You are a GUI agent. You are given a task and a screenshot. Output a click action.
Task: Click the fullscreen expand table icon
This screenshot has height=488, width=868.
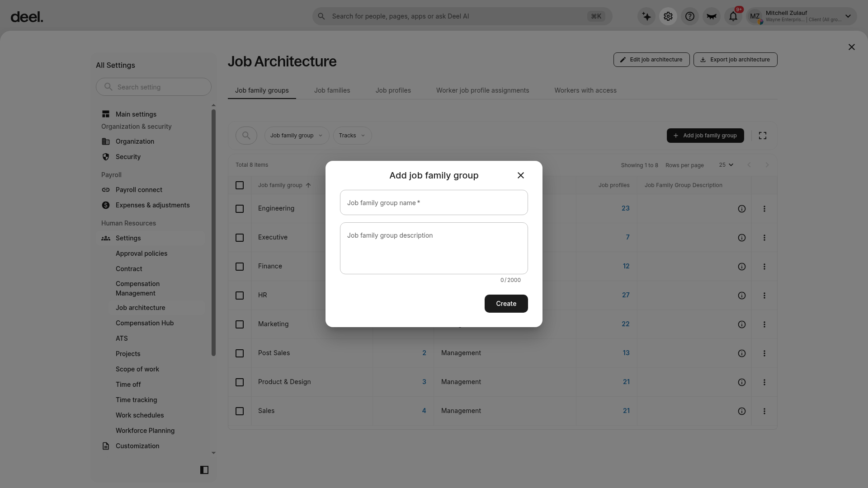click(x=763, y=136)
